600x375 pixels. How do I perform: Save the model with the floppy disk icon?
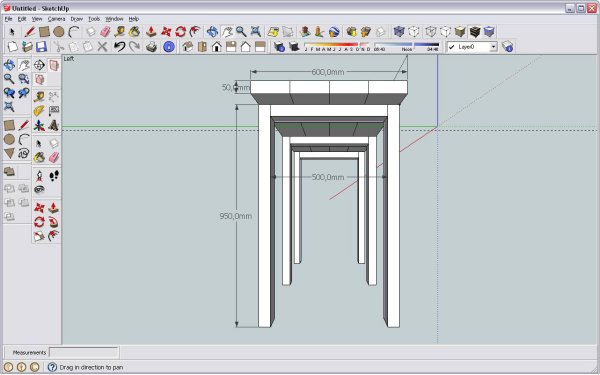41,47
